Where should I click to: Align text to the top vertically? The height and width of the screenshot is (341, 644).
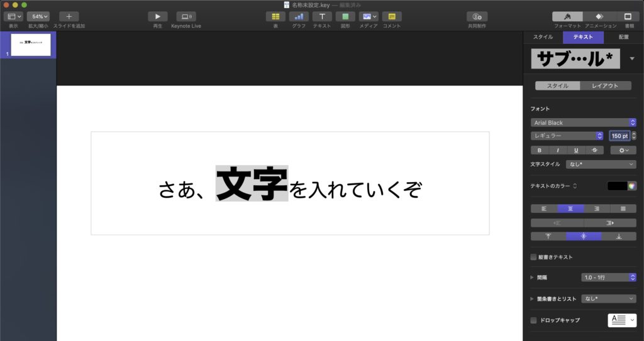click(x=548, y=236)
